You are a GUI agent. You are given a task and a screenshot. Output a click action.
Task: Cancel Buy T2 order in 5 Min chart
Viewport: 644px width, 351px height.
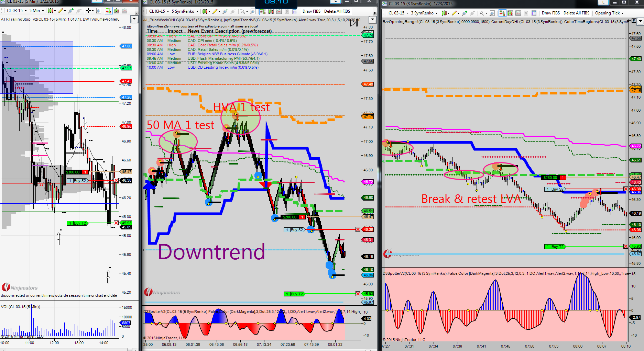click(x=116, y=223)
